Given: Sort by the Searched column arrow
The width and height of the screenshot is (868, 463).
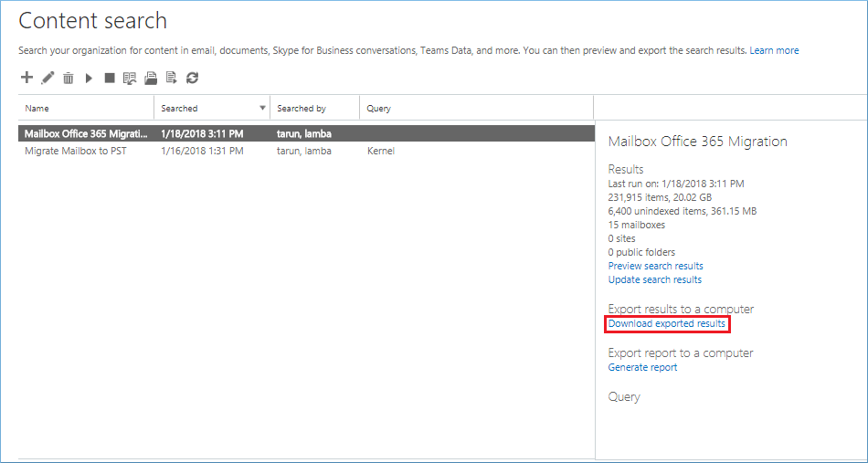Looking at the screenshot, I should click(x=262, y=108).
